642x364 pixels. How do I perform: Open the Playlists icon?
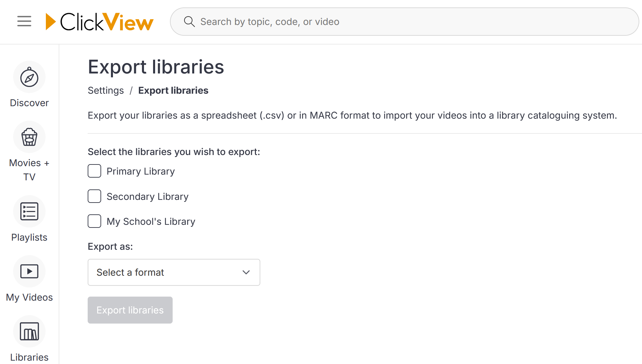[29, 211]
